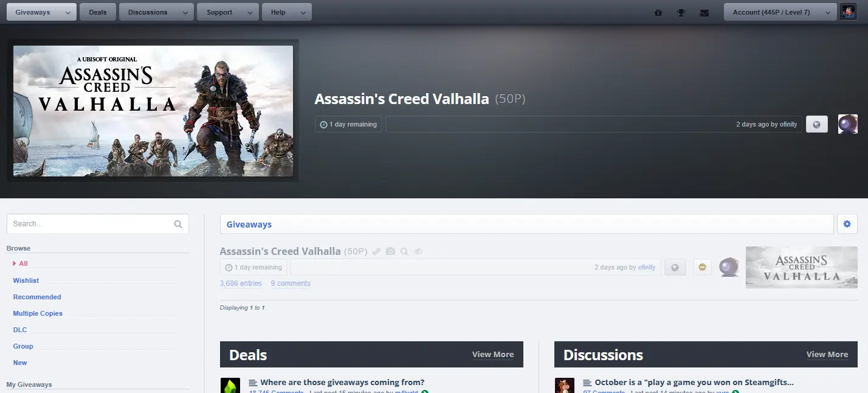This screenshot has height=393, width=868.
Task: Open the messages envelope icon
Action: click(x=704, y=12)
